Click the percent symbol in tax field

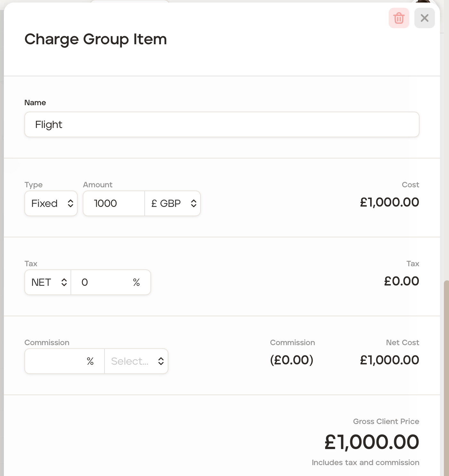[136, 282]
